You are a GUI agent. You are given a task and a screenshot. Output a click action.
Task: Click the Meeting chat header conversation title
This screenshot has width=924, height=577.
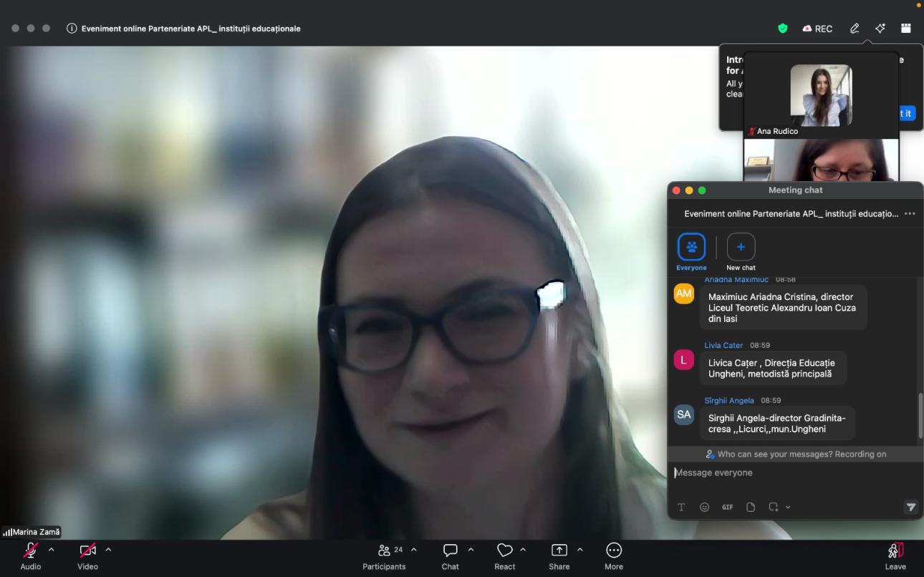pyautogui.click(x=791, y=213)
